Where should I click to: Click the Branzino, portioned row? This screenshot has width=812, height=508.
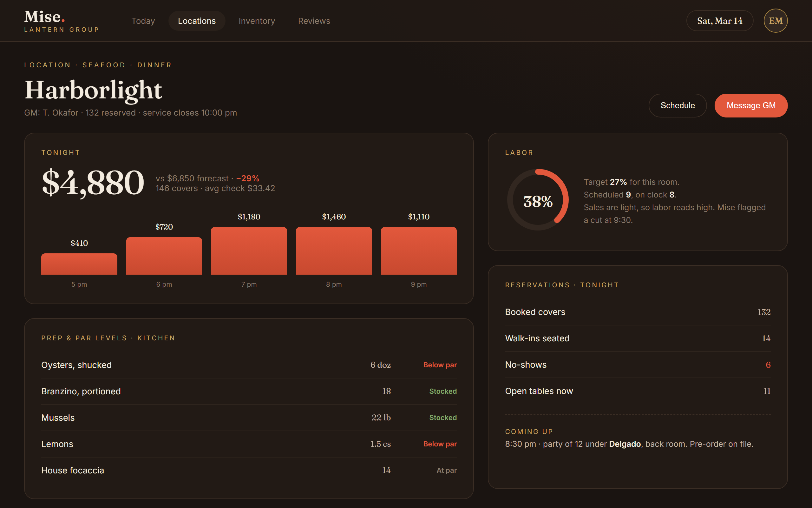point(249,391)
